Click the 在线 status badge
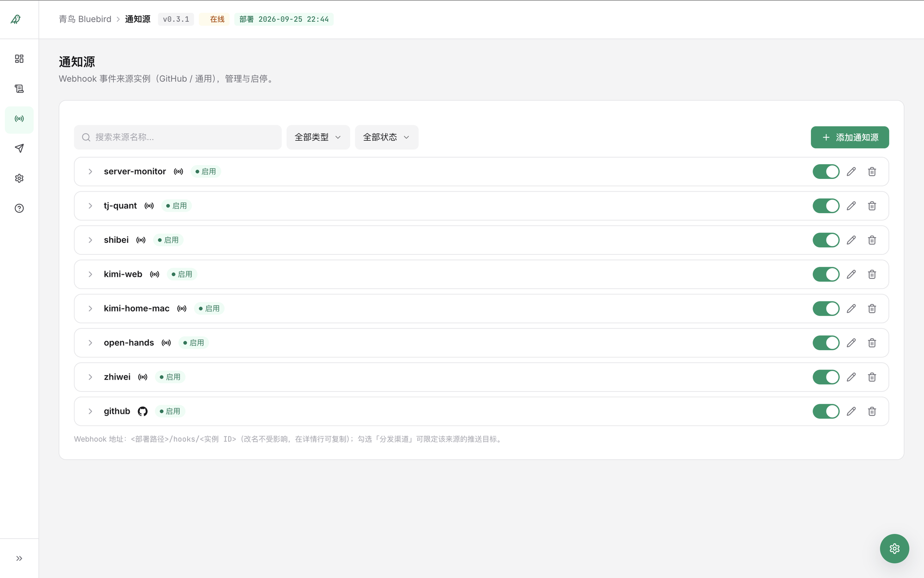The width and height of the screenshot is (924, 578). (x=215, y=19)
